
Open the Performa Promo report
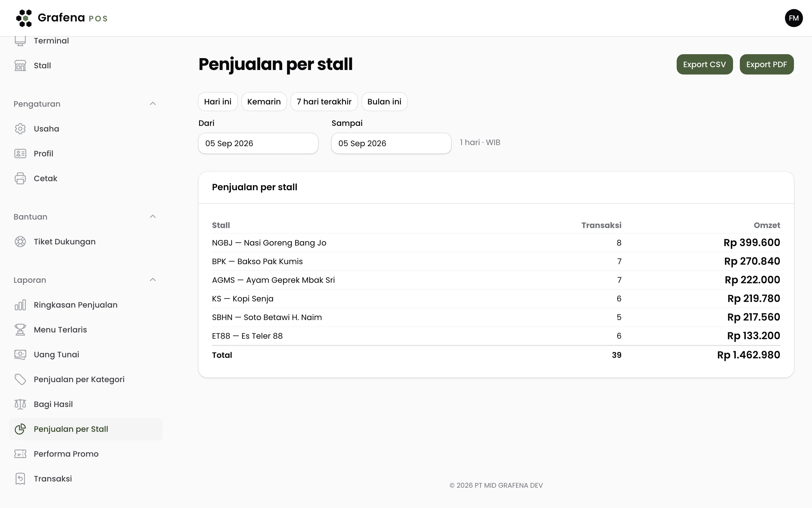click(85, 454)
